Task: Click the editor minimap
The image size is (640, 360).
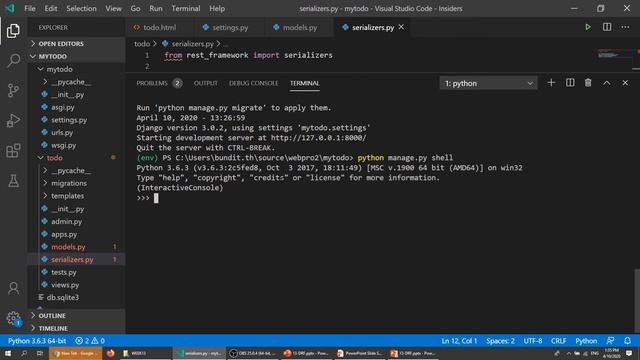Action: [x=614, y=55]
